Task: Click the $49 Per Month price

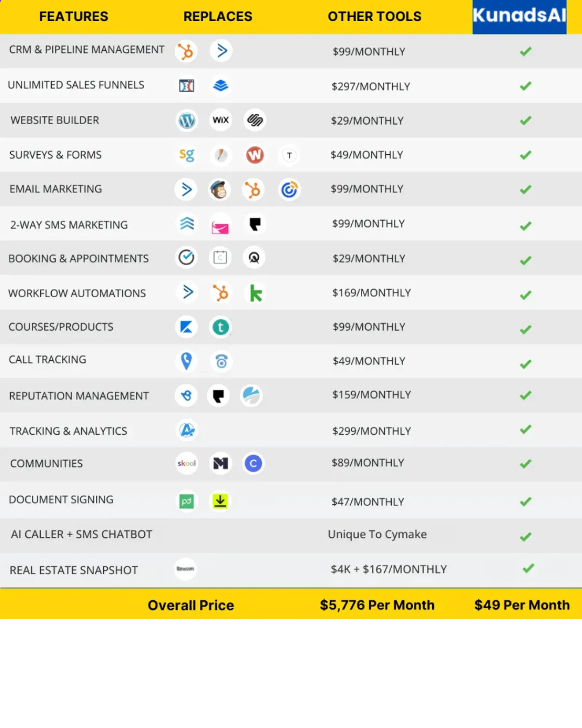Action: tap(522, 605)
